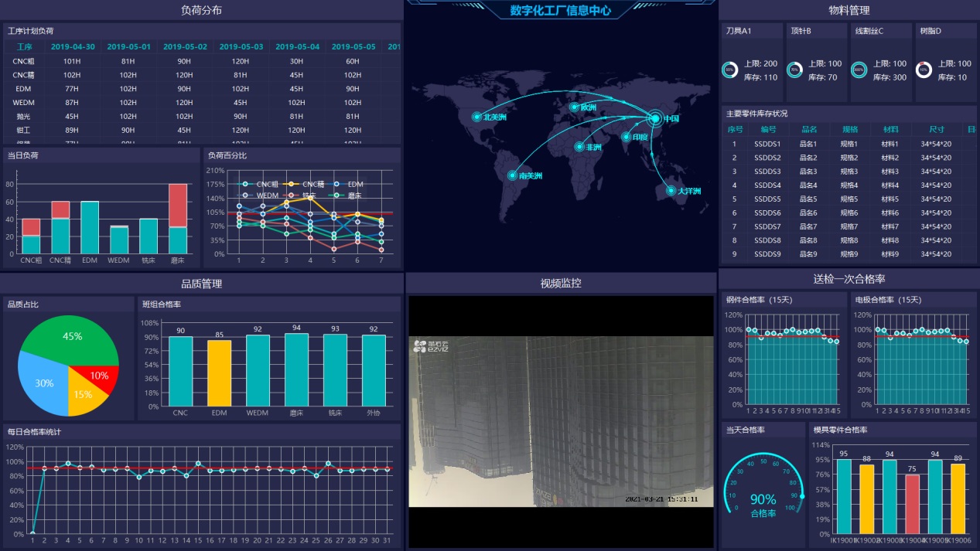The width and height of the screenshot is (980, 551).
Task: Click the video monitoring camera feed
Action: [x=561, y=421]
